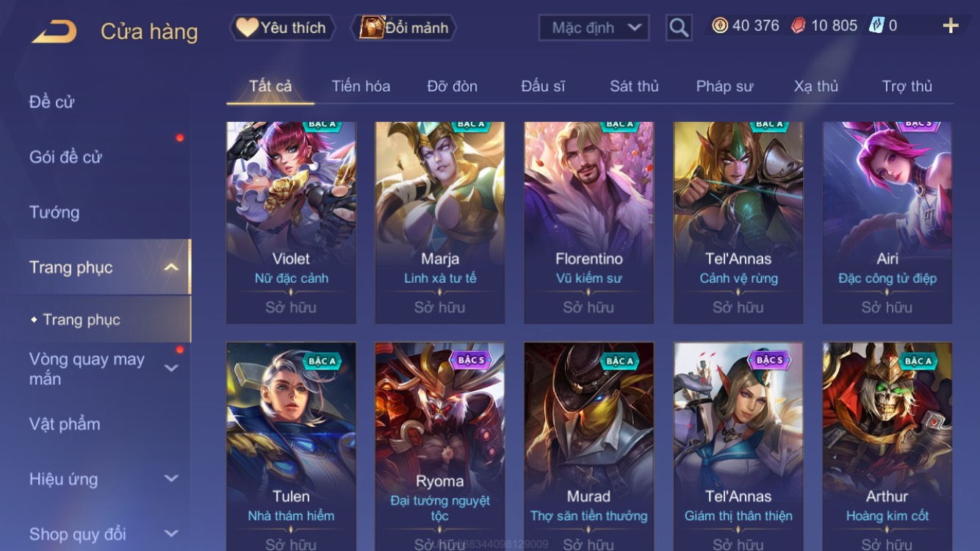The image size is (980, 551).
Task: Expand the Shop quy đổi section
Action: point(171,534)
